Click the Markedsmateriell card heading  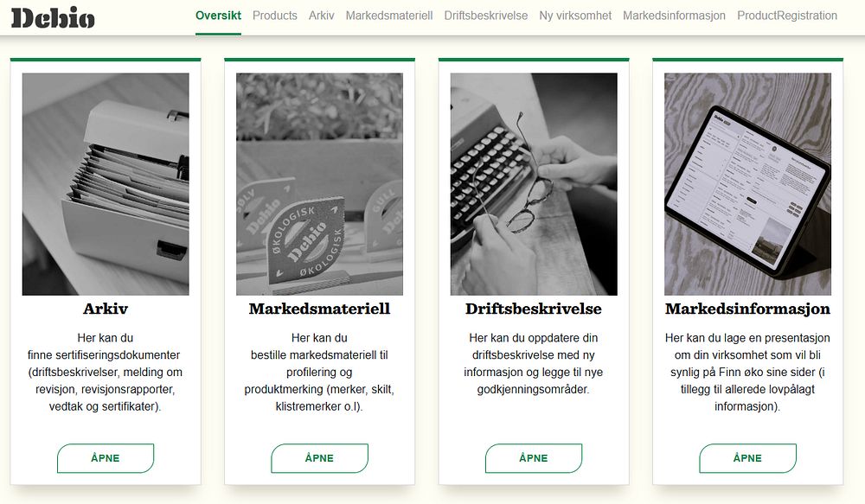[319, 309]
